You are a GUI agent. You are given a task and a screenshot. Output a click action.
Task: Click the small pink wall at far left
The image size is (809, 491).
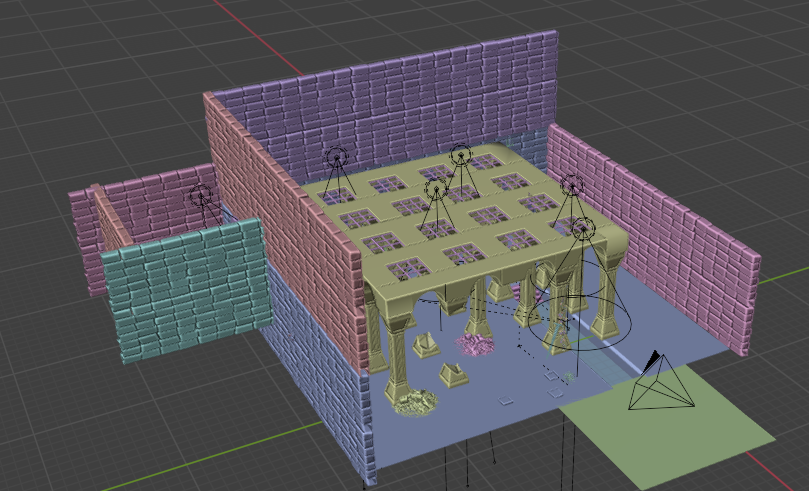[85, 240]
